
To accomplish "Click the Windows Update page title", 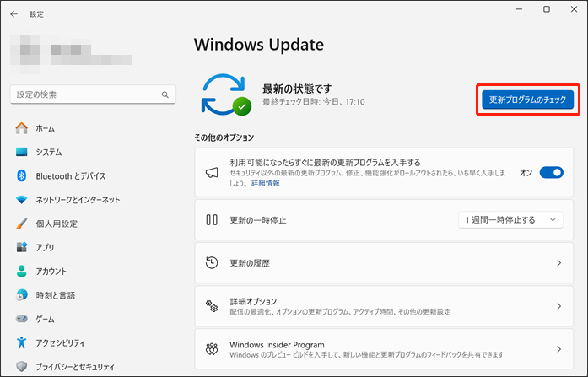I will [x=259, y=45].
